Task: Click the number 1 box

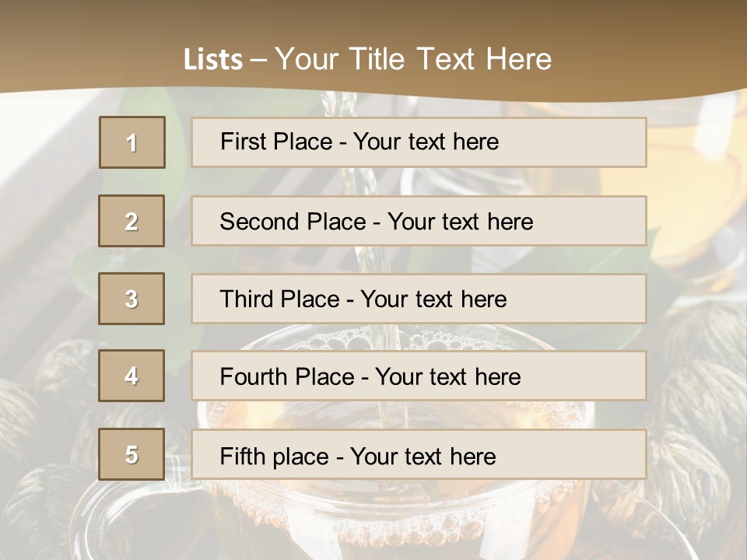Action: pyautogui.click(x=132, y=142)
